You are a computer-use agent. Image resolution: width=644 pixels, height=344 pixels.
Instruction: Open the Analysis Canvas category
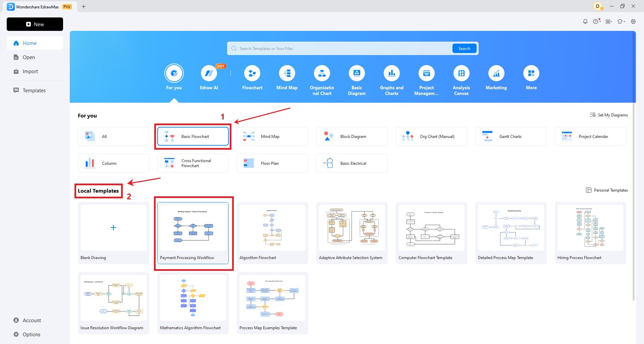(461, 73)
